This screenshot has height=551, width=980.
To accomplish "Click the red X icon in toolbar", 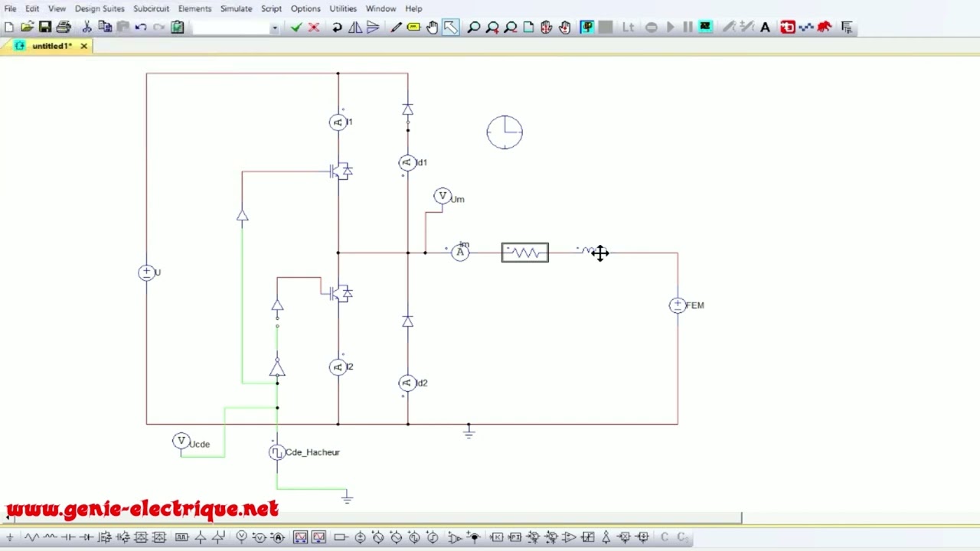I will [314, 28].
